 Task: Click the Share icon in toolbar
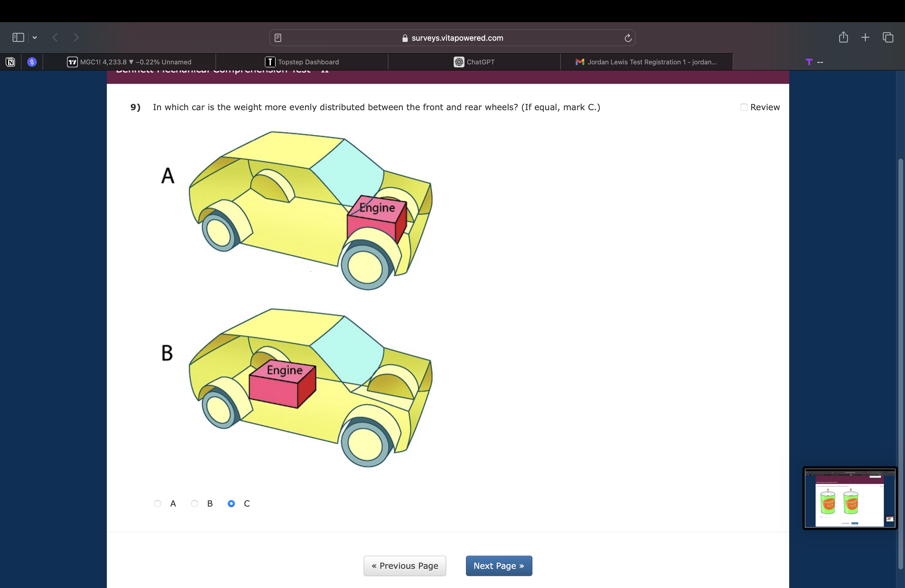[x=843, y=37]
